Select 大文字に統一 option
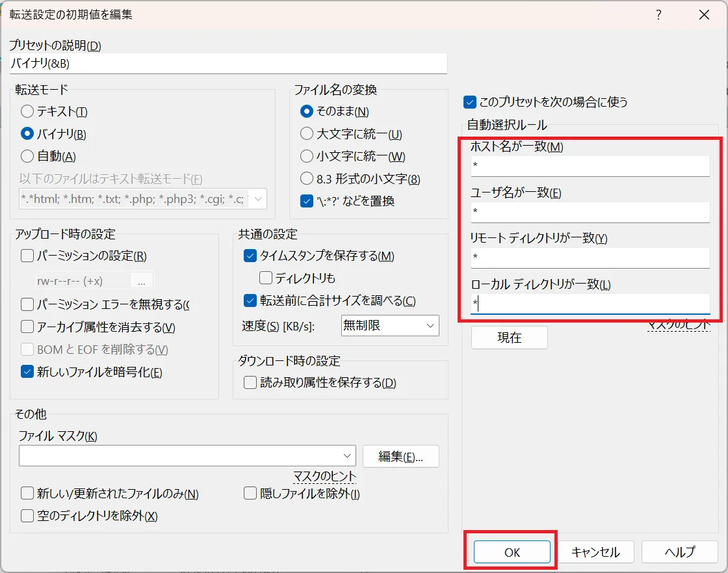The height and width of the screenshot is (573, 728). 306,134
